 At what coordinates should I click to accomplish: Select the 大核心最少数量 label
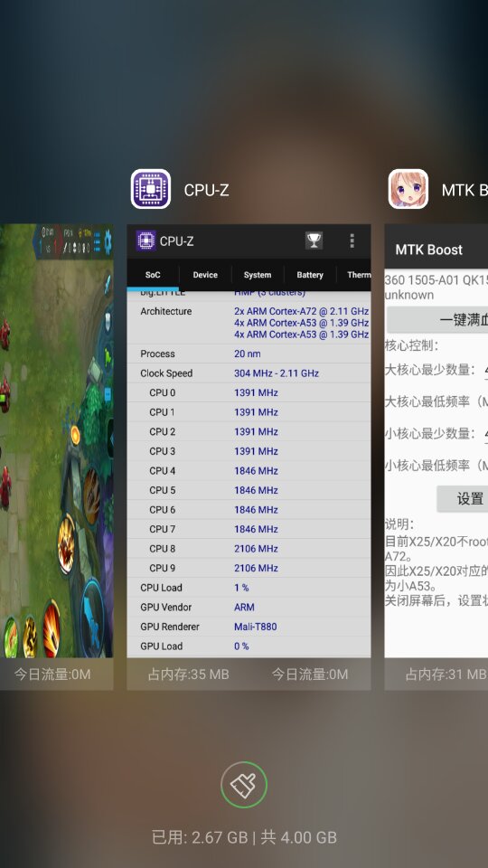click(x=430, y=369)
